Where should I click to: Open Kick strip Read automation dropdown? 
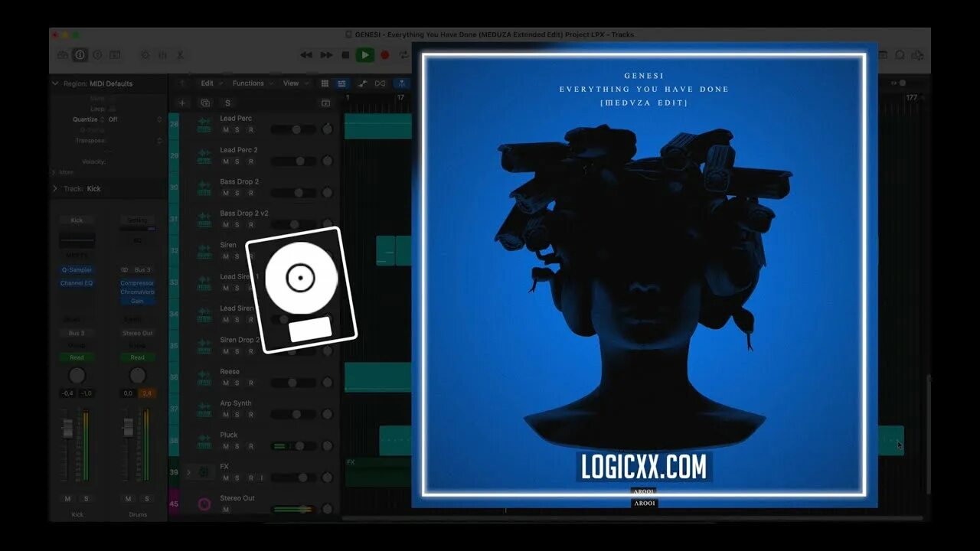pos(77,357)
